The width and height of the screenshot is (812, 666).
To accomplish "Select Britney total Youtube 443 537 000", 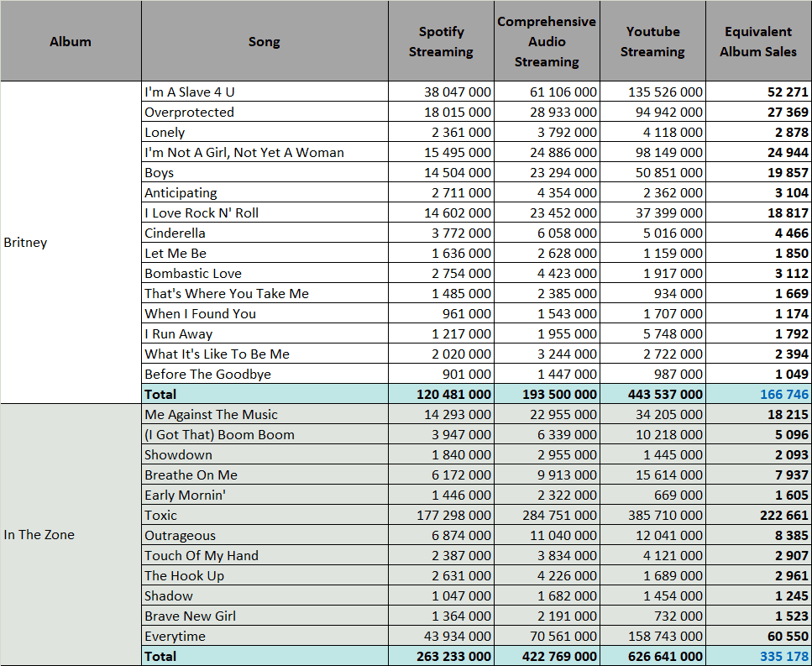I will [652, 394].
